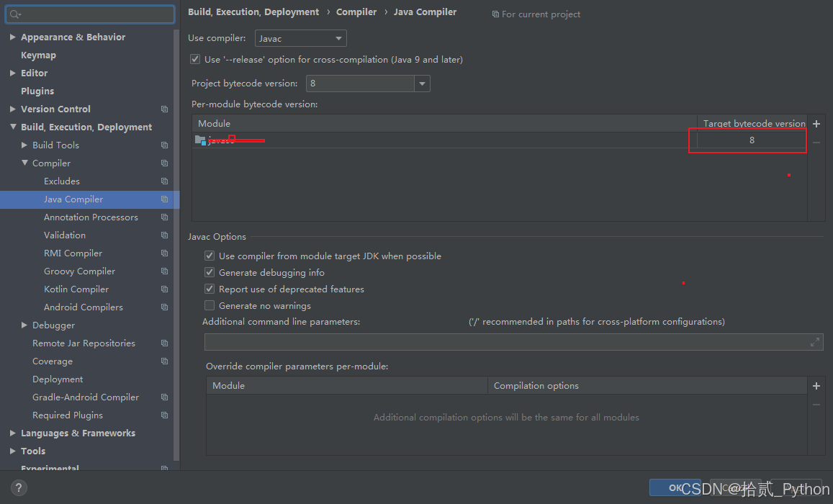833x504 pixels.
Task: Expand the Debugger subsection
Action: click(24, 325)
